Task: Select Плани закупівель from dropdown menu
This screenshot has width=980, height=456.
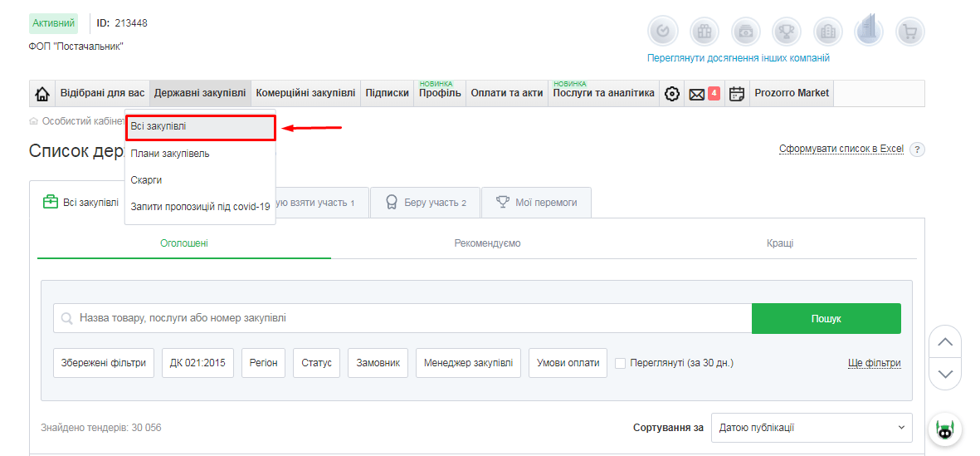Action: (170, 154)
